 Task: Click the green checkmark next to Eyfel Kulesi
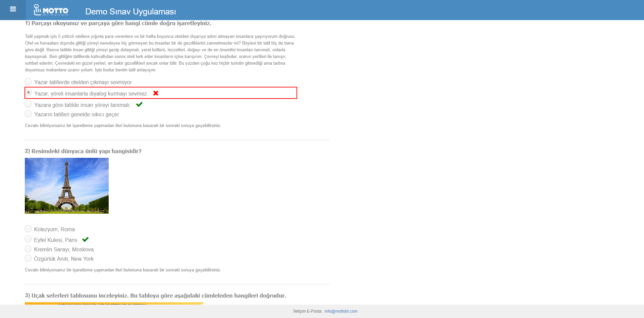point(85,240)
